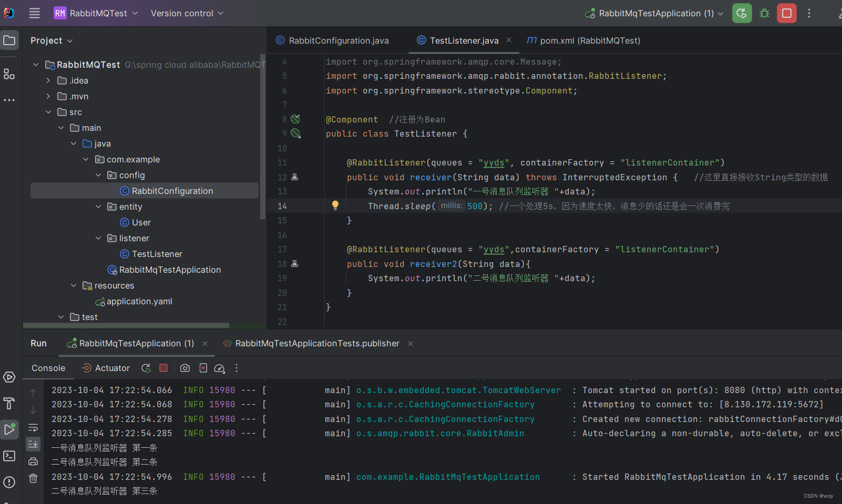Click the exit/detach console icon

point(203,368)
